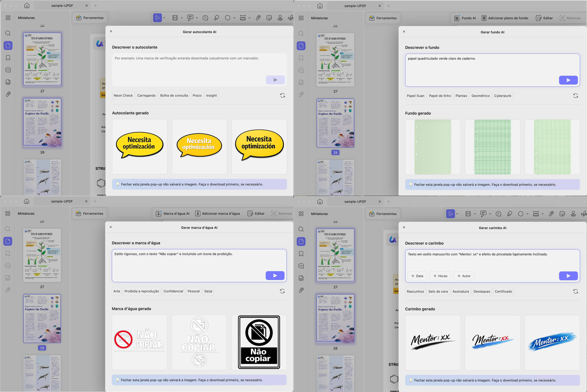The width and height of the screenshot is (587, 392).
Task: Click the bookmarks icon in the sidebar
Action: [8, 58]
